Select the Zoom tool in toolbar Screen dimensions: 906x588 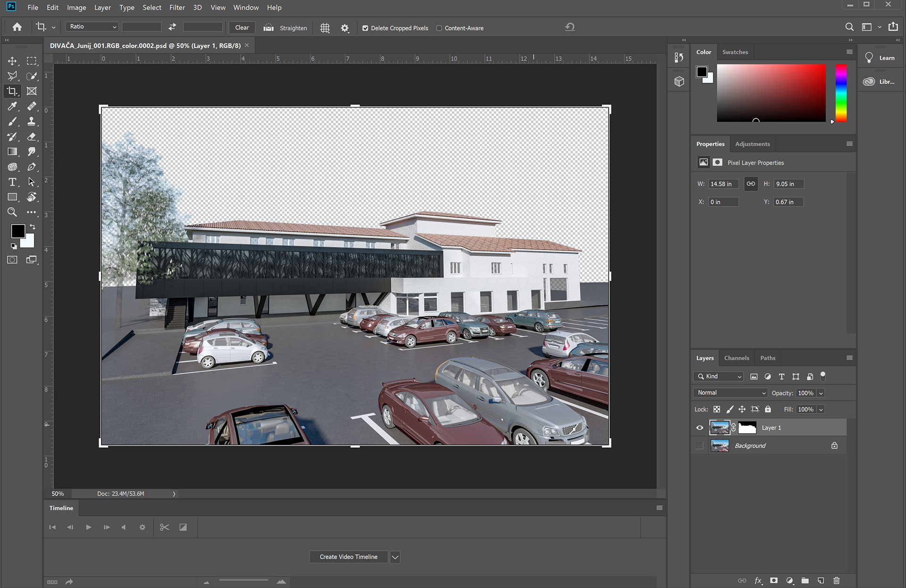pyautogui.click(x=13, y=212)
